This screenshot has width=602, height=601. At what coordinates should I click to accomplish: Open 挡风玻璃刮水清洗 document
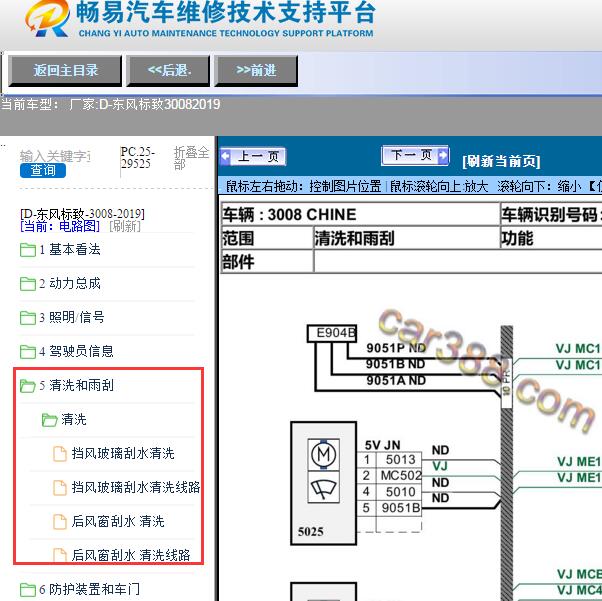(123, 454)
